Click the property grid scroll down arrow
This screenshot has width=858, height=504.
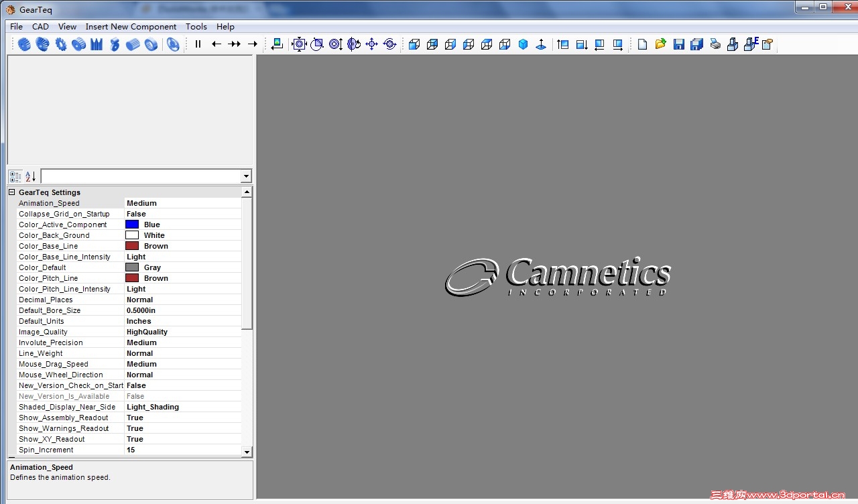point(247,452)
